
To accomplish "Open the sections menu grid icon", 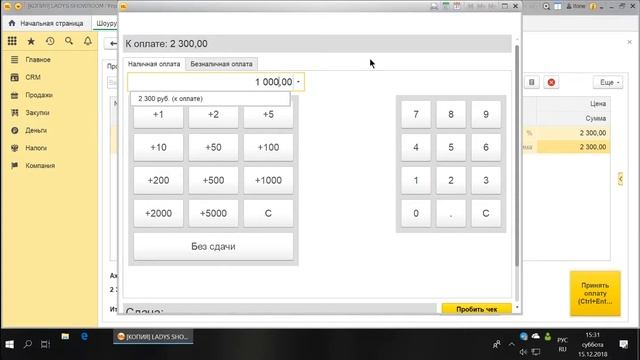I will [12, 41].
